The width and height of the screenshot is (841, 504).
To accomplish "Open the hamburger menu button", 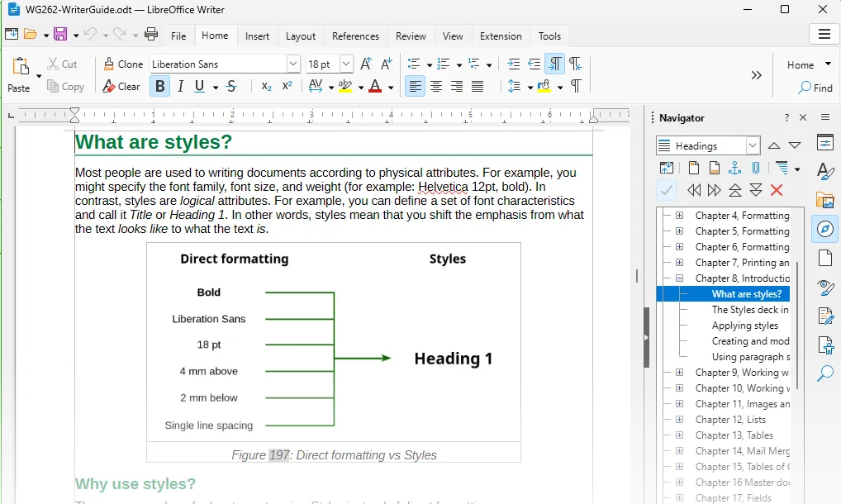I will [x=824, y=35].
